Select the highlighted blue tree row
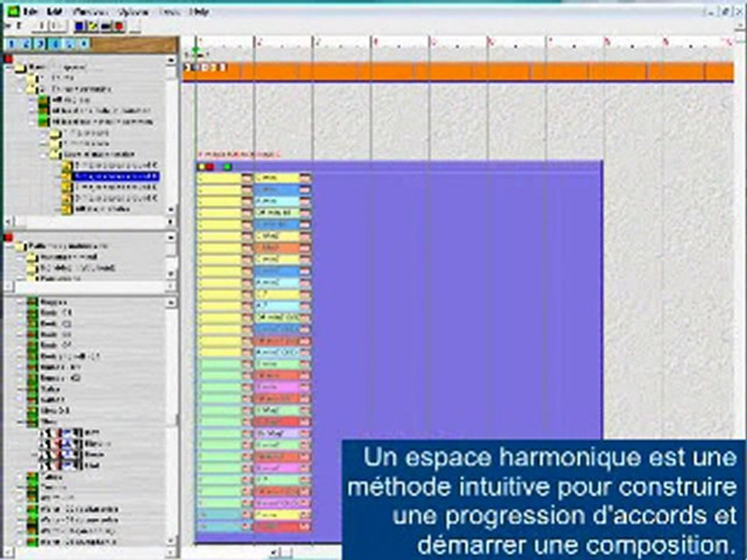Image resolution: width=747 pixels, height=560 pixels. (x=115, y=177)
